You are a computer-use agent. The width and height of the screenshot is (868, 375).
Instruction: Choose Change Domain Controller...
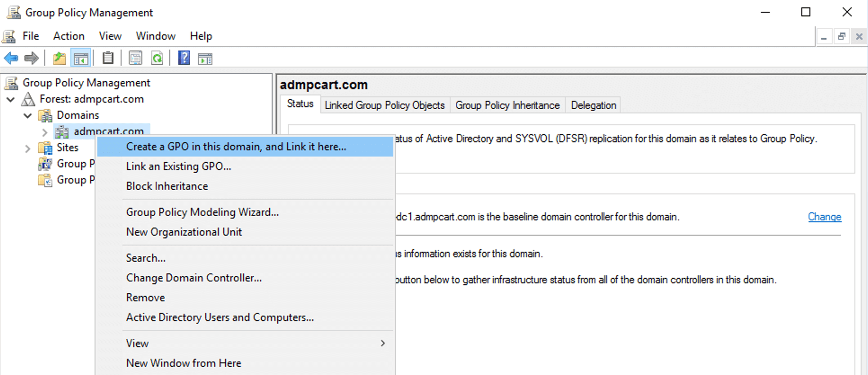245,278
